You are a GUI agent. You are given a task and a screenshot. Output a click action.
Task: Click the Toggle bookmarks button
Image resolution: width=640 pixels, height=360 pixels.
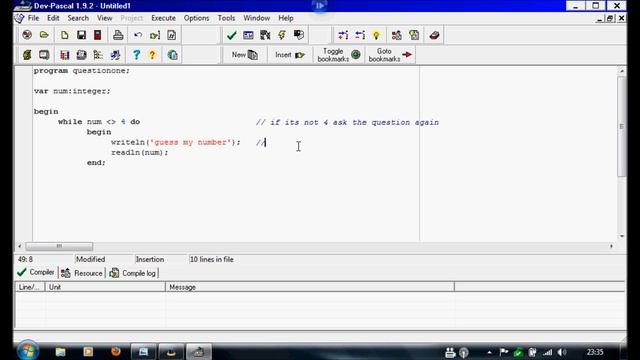(x=339, y=55)
